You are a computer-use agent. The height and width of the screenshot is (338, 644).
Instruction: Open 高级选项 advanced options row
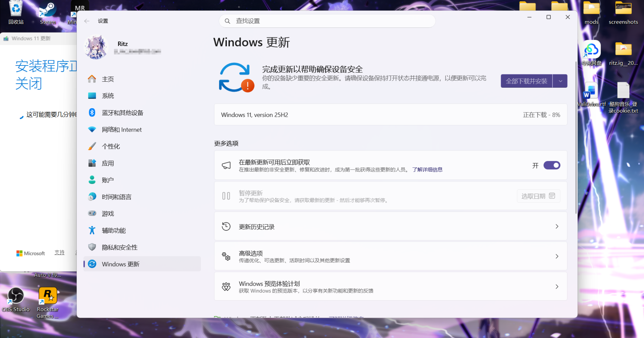click(x=391, y=256)
